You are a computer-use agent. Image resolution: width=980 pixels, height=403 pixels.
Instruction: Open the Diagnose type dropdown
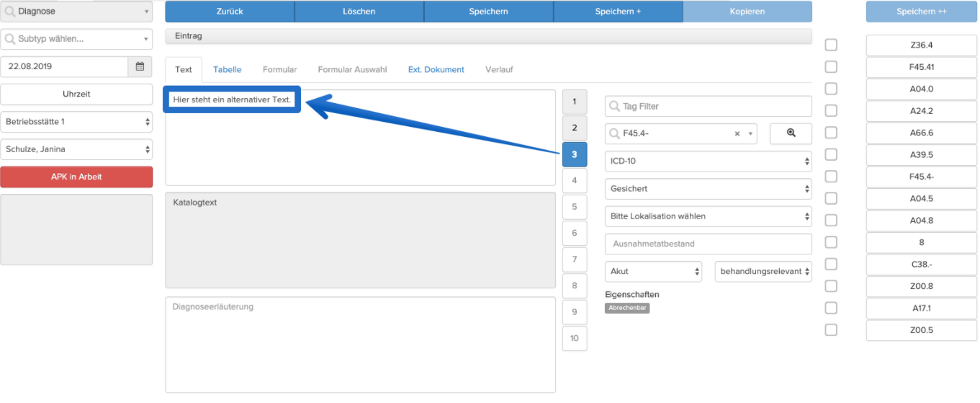point(76,12)
